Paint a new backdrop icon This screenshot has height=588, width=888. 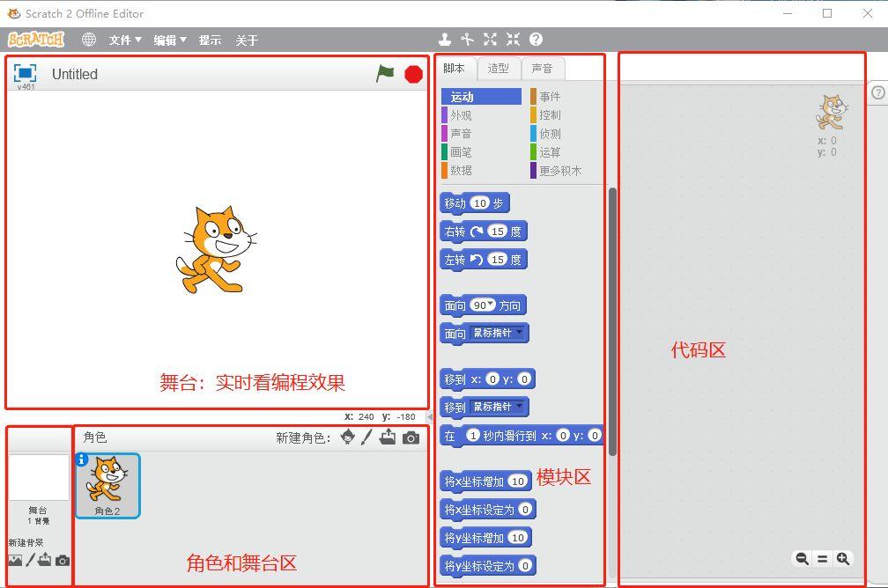click(x=30, y=560)
